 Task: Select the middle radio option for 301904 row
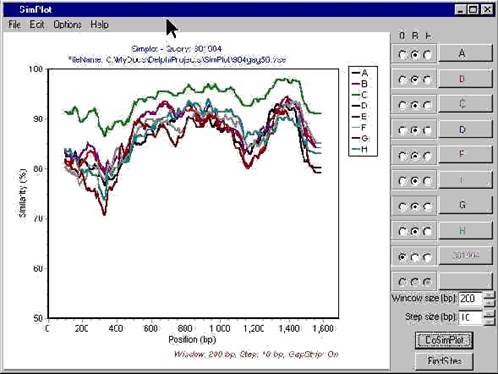(415, 257)
